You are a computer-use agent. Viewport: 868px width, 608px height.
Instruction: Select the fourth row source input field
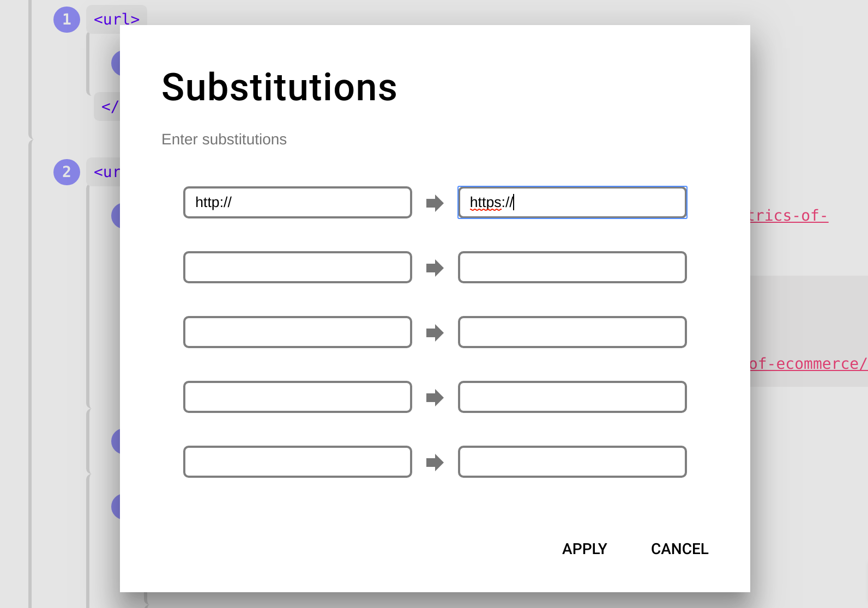[298, 397]
